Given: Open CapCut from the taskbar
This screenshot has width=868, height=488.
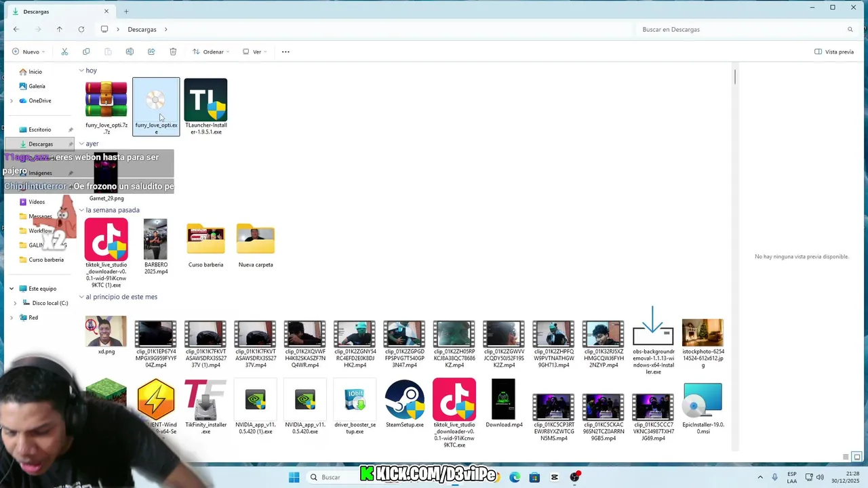Looking at the screenshot, I should [555, 477].
